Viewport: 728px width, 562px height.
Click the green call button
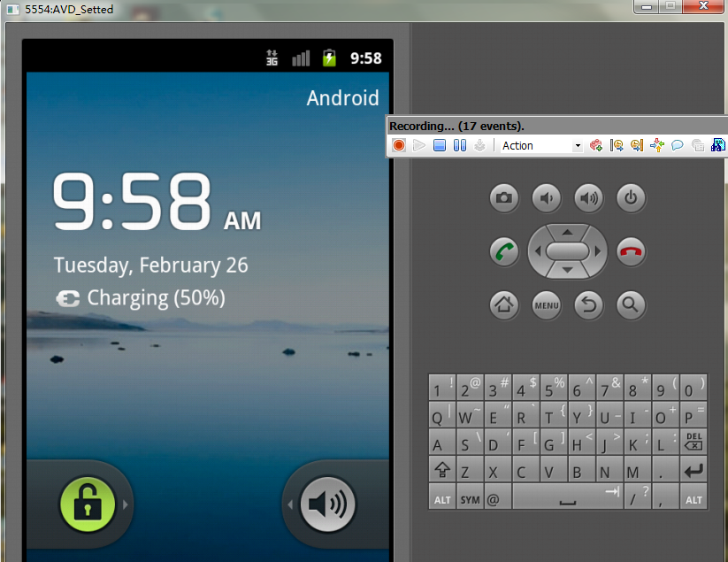click(504, 252)
